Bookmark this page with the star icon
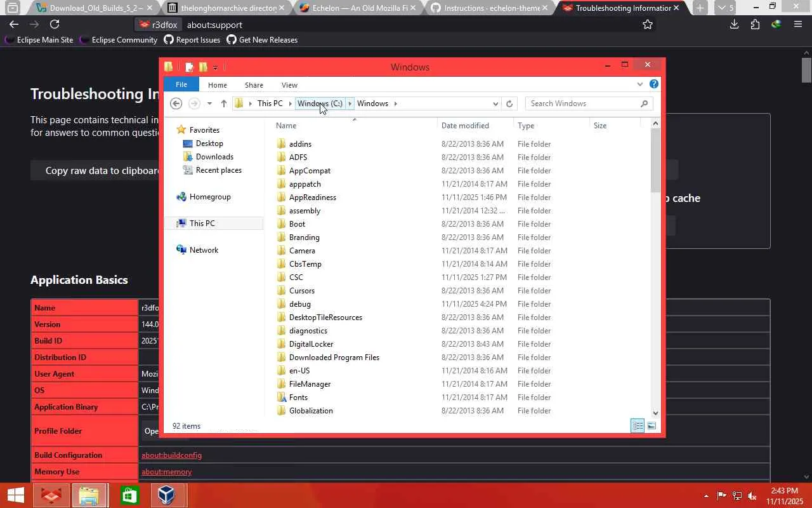The height and width of the screenshot is (508, 812). [648, 24]
